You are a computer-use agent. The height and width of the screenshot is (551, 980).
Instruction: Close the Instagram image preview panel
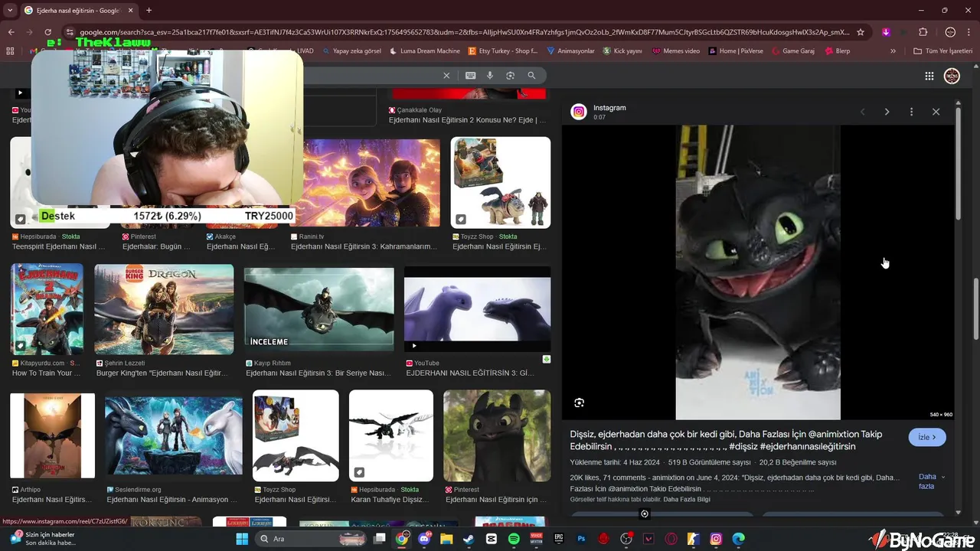(936, 112)
